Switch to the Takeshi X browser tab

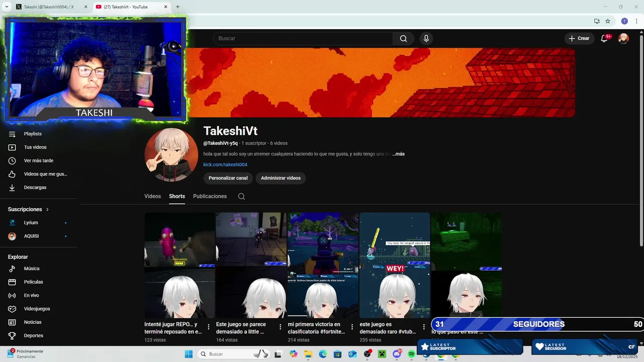pyautogui.click(x=48, y=7)
